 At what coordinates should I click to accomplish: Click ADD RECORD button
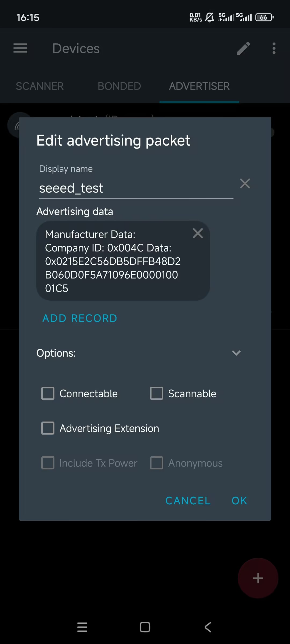click(80, 318)
